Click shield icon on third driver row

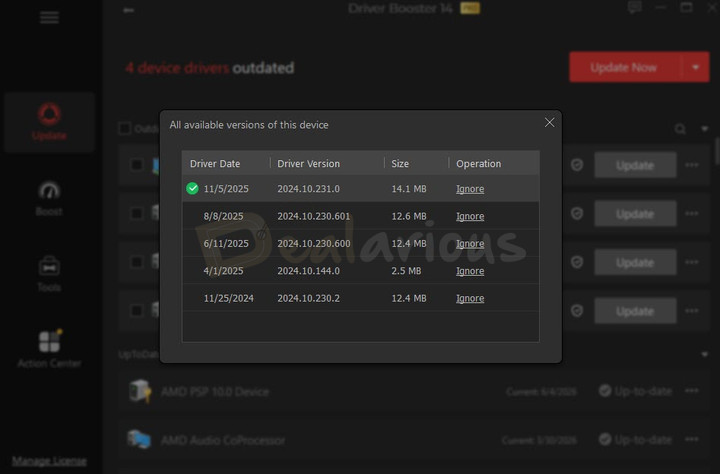click(577, 262)
